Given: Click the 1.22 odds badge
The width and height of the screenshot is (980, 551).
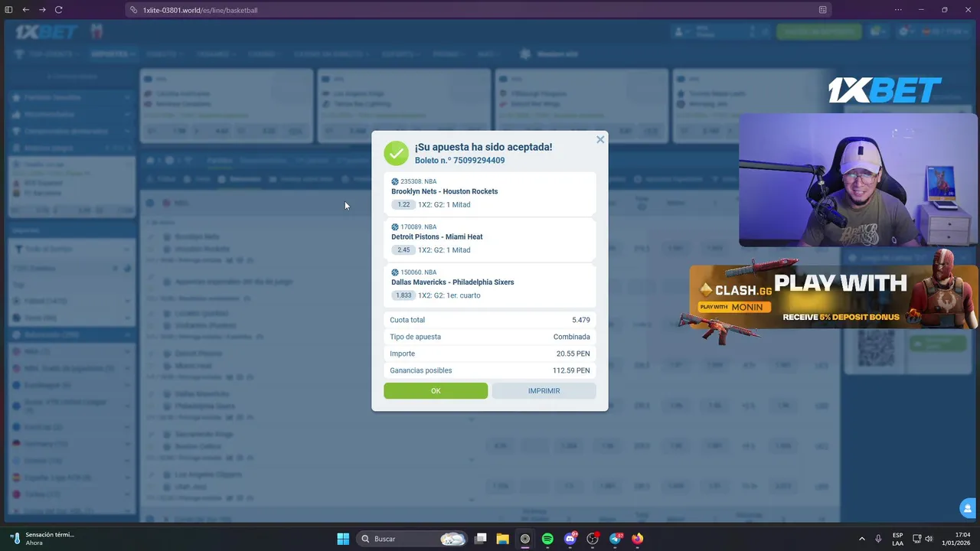Looking at the screenshot, I should (403, 205).
